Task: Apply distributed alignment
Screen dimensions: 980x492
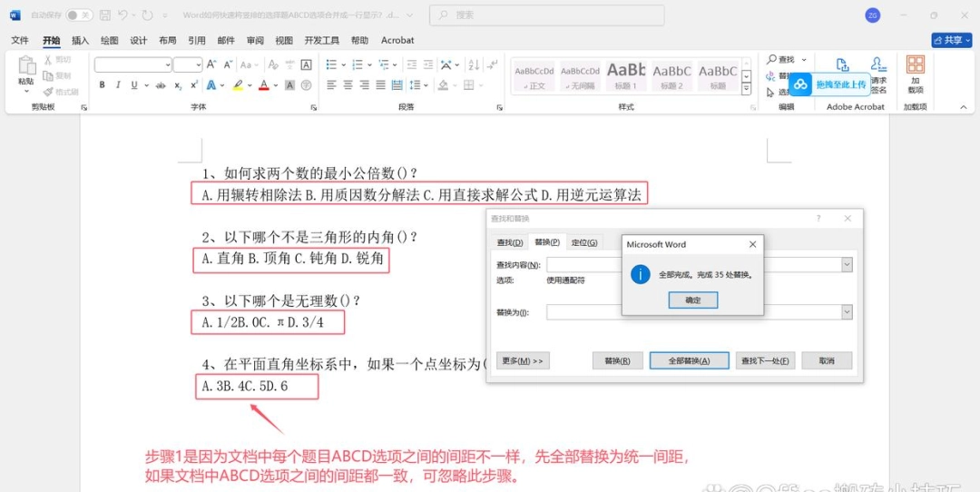Action: click(397, 85)
